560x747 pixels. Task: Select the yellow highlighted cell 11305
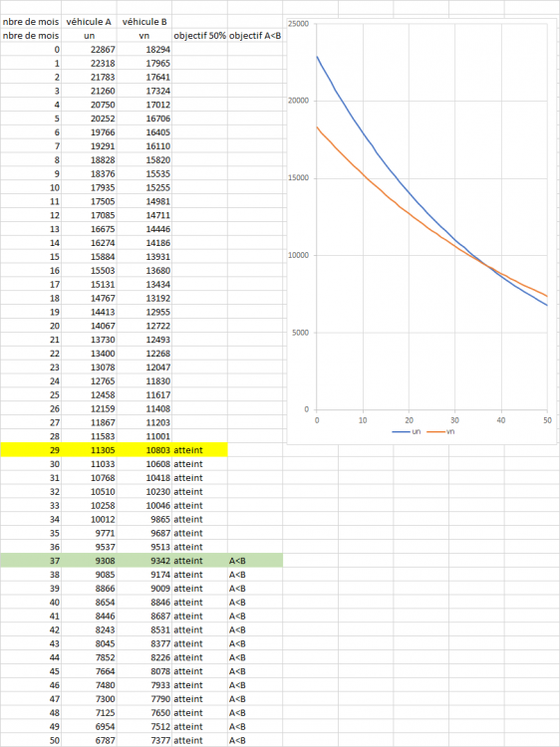[89, 450]
